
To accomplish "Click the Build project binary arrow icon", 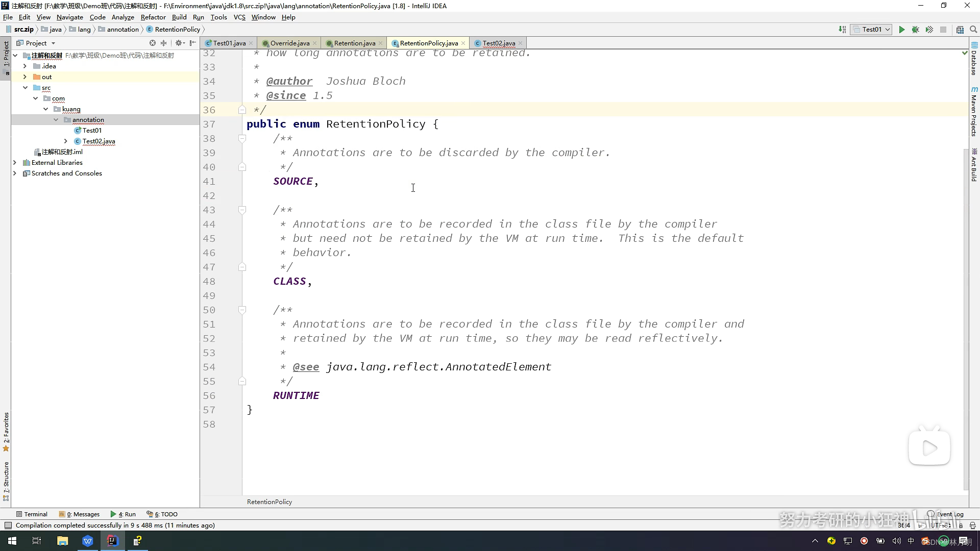I will point(842,30).
